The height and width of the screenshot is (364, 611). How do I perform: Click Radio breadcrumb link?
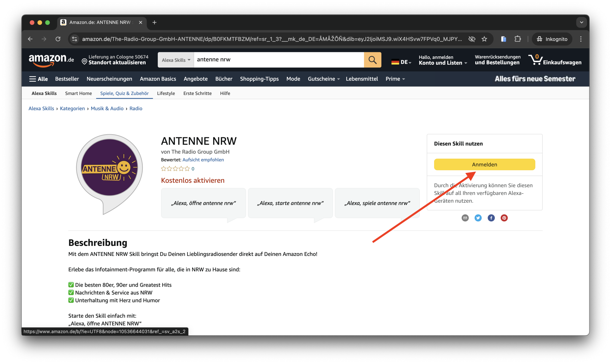point(136,109)
